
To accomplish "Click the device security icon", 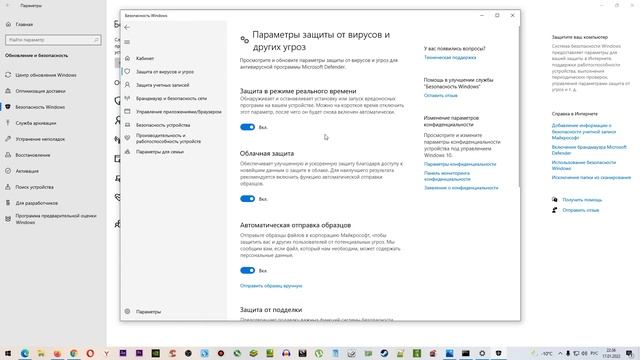I will point(127,125).
